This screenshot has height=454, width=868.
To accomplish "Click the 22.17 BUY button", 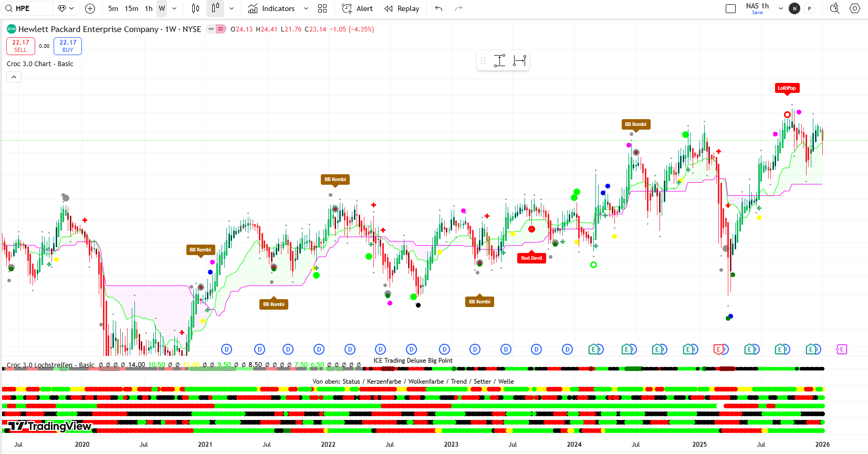I will coord(68,46).
